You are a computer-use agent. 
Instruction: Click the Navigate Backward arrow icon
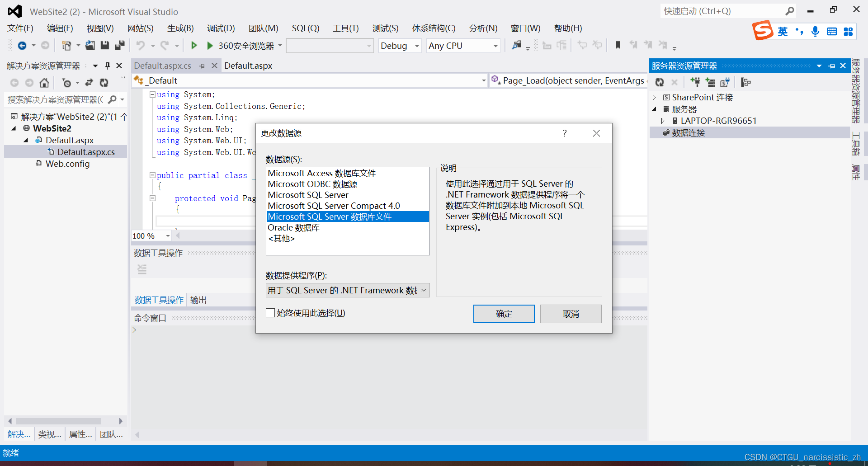22,45
